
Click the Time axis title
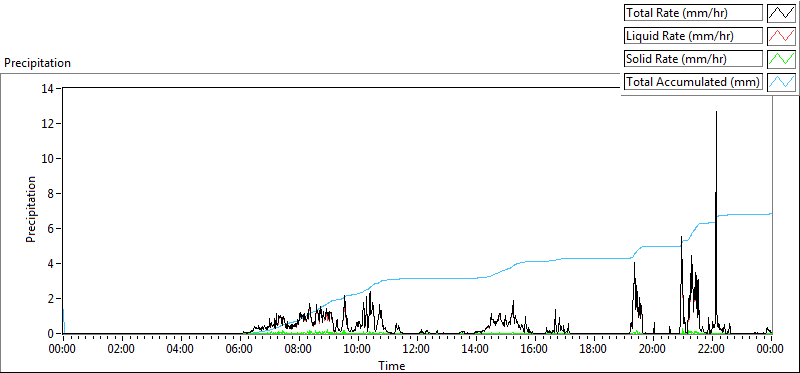tap(392, 366)
